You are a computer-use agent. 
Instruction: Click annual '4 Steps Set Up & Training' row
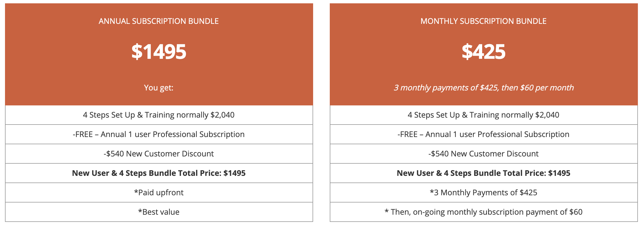159,115
